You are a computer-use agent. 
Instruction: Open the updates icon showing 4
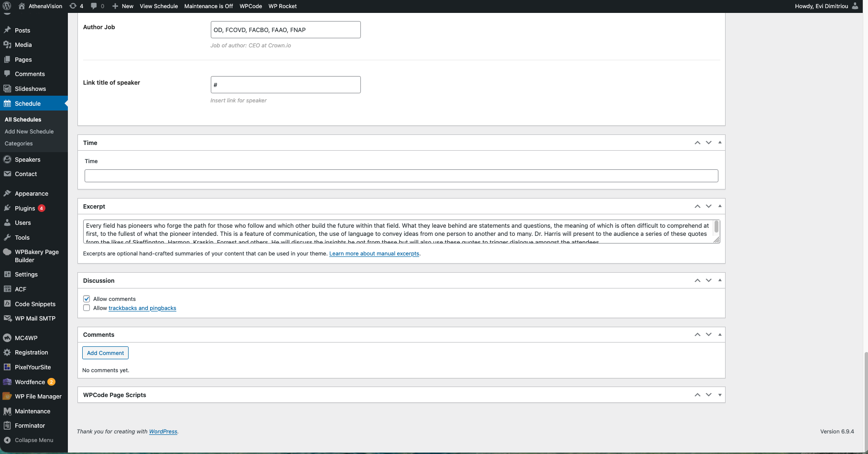tap(73, 6)
